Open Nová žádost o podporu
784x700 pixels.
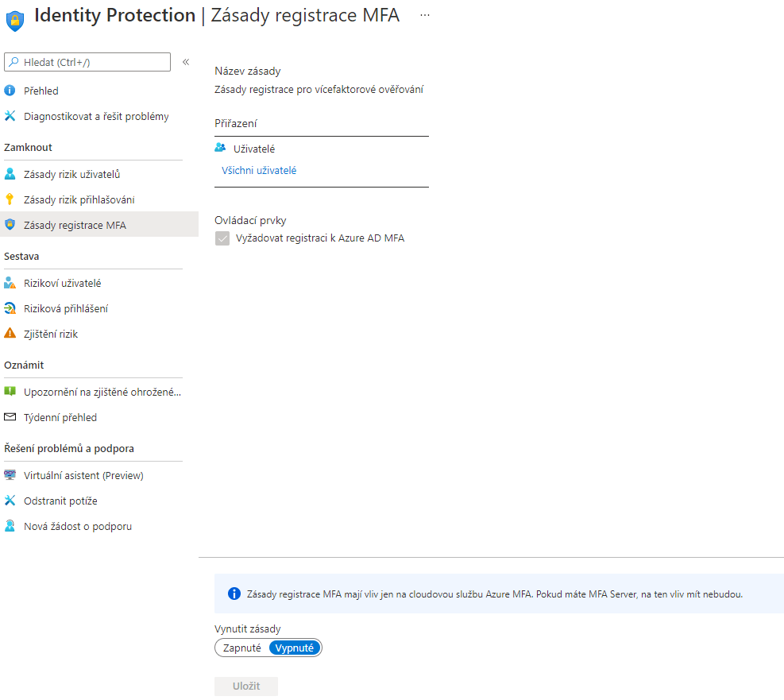pyautogui.click(x=78, y=526)
